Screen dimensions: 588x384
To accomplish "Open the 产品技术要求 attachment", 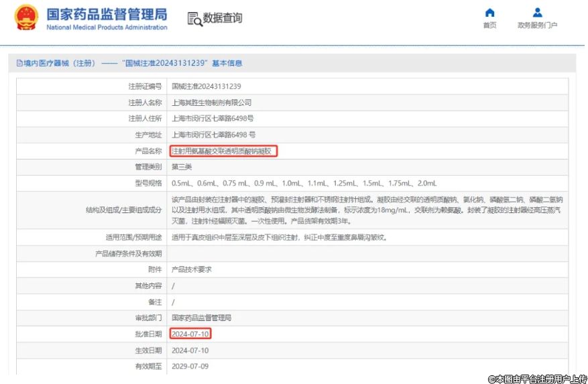I will 192,269.
